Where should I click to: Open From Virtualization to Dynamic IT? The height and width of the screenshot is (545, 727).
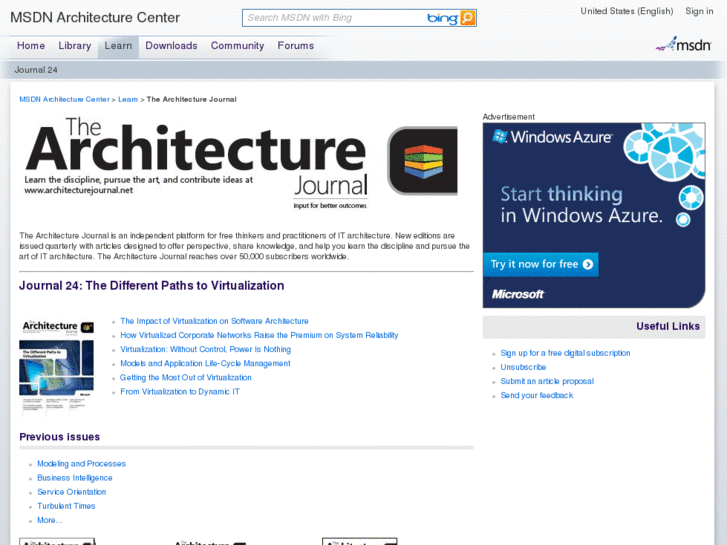click(180, 391)
